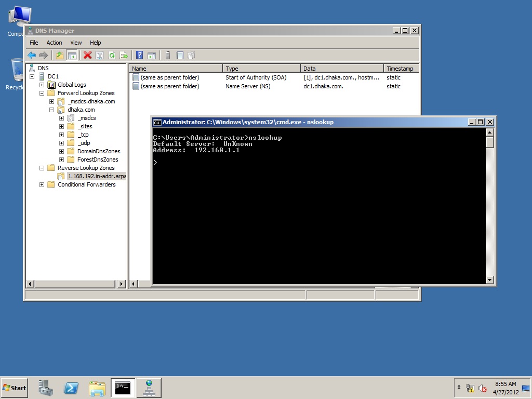
Task: Click the cmd window title bar icon
Action: click(x=157, y=122)
